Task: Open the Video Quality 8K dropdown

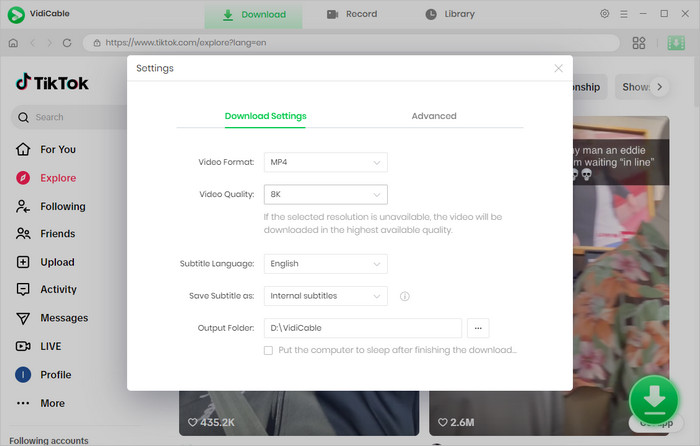Action: click(325, 195)
